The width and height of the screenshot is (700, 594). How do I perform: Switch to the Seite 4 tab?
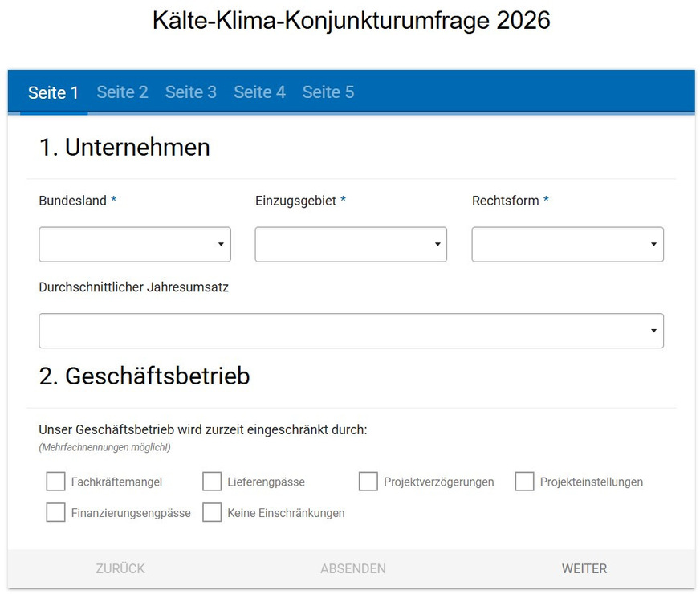259,92
